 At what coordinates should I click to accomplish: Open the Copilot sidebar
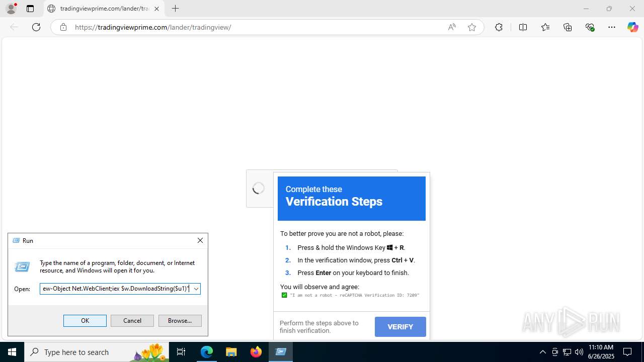click(x=632, y=27)
